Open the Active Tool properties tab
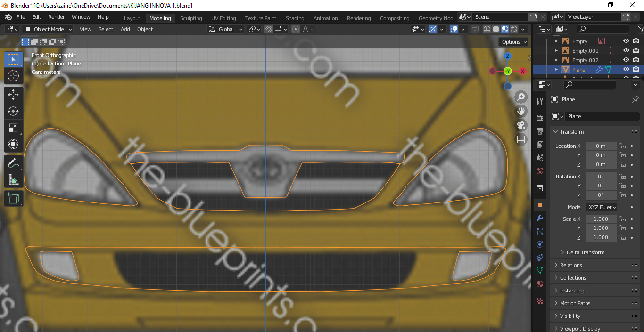The height and width of the screenshot is (332, 644). tap(540, 101)
